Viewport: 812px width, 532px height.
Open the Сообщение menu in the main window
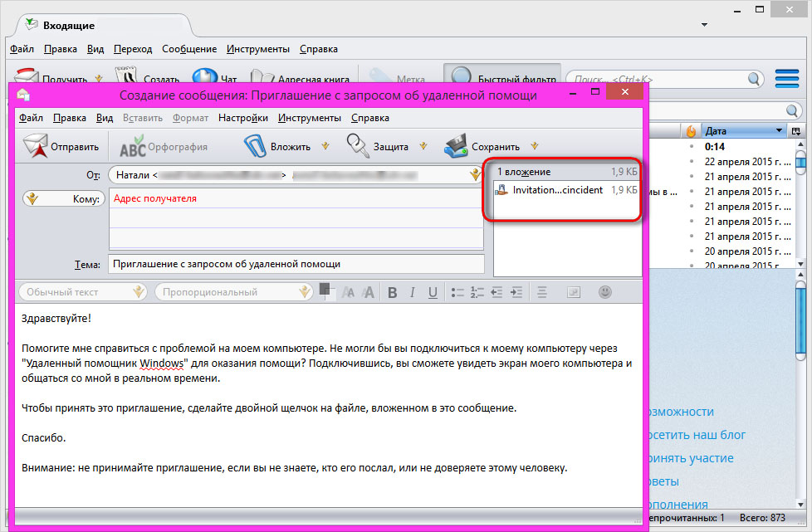tap(189, 49)
